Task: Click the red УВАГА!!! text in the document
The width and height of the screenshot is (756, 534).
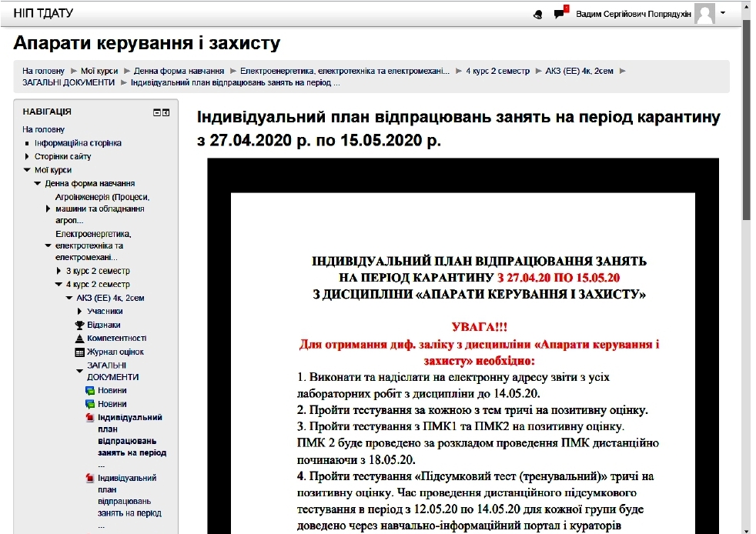Action: [x=480, y=327]
